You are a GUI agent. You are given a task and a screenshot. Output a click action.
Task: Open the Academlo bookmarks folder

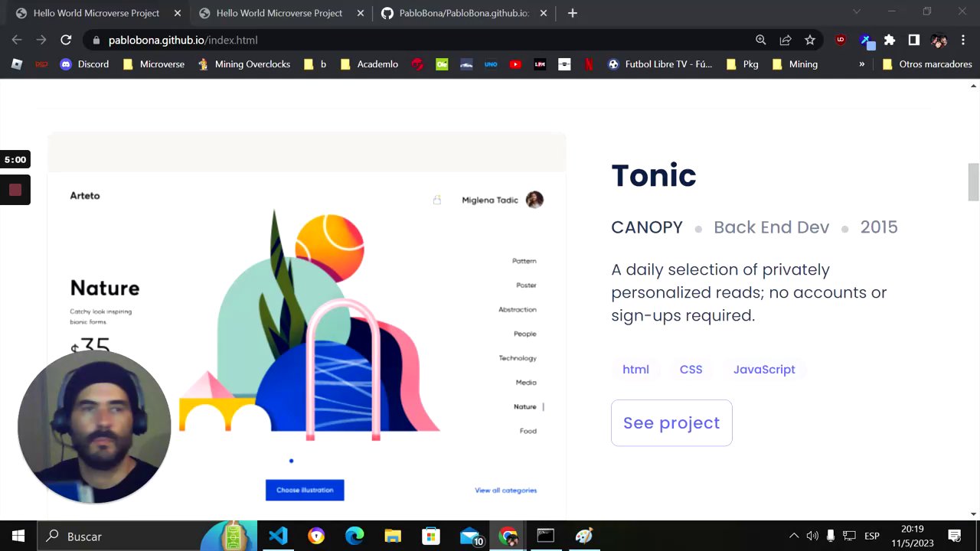point(369,64)
